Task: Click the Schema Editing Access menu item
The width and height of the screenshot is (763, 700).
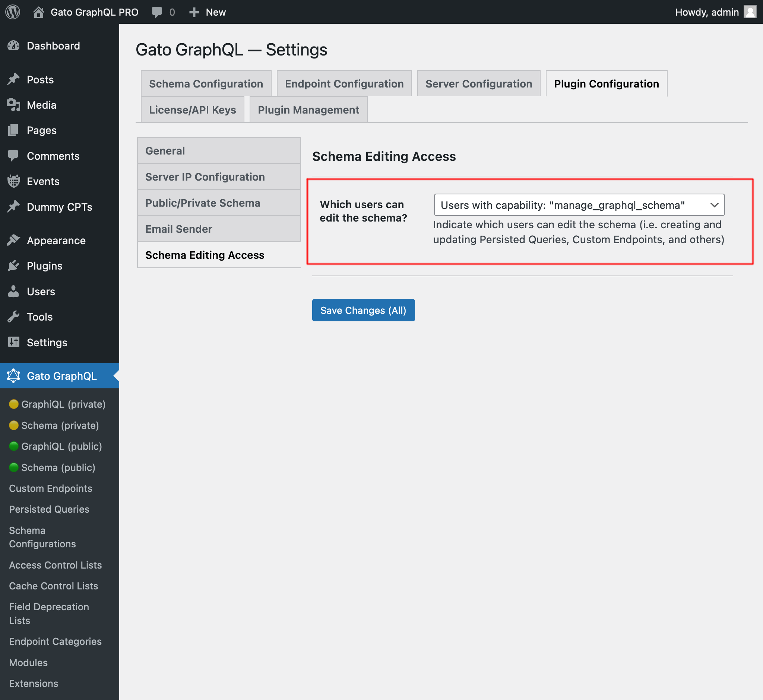Action: click(205, 254)
